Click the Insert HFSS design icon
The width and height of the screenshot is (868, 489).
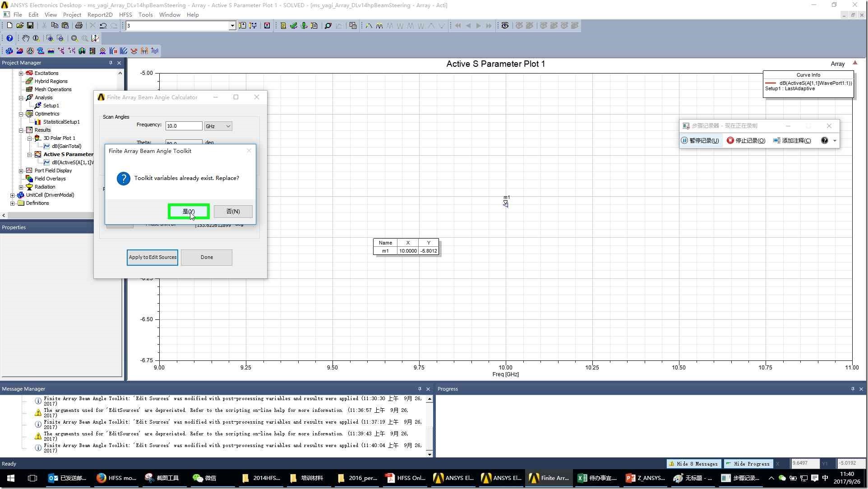9,51
